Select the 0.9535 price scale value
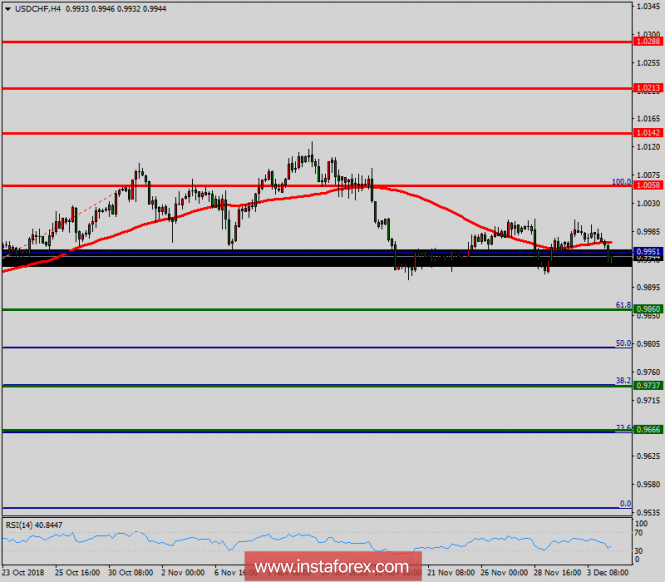This screenshot has height=582, width=665. coord(648,512)
